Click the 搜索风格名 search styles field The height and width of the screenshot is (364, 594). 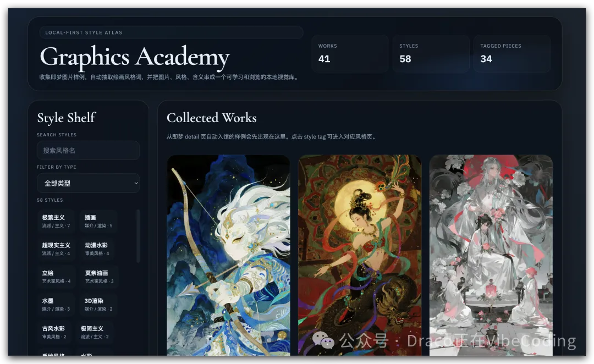[88, 151]
